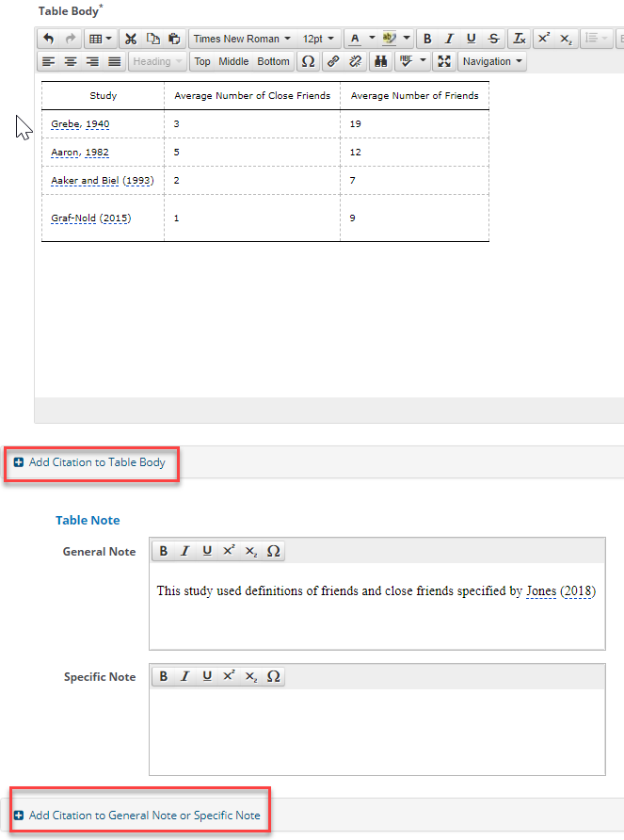Click Add Citation to General Note or Specific Note
This screenshot has width=624, height=840.
pyautogui.click(x=137, y=816)
